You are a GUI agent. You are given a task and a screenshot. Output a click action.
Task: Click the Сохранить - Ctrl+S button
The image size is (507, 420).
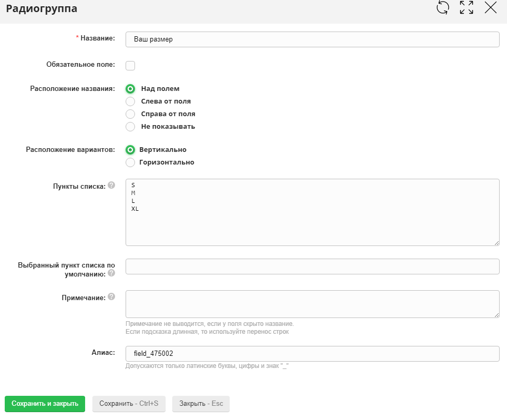pos(129,404)
